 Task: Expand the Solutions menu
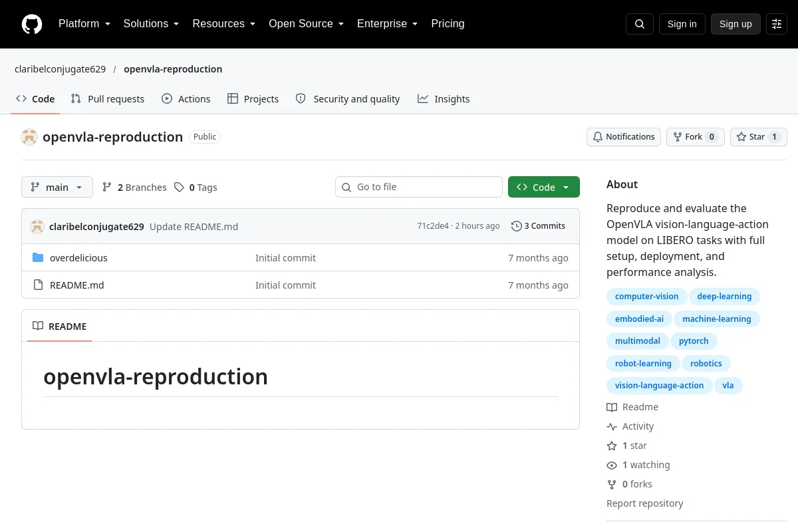[x=151, y=24]
